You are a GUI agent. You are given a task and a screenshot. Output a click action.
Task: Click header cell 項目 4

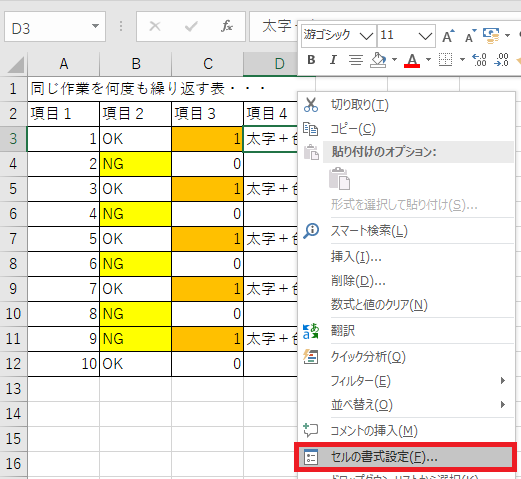pos(271,114)
